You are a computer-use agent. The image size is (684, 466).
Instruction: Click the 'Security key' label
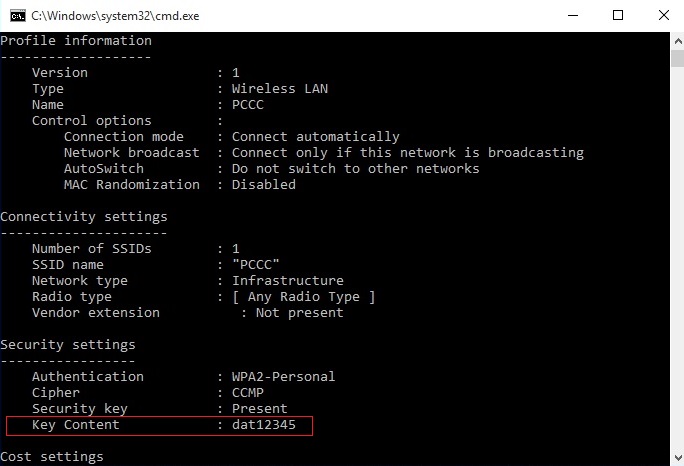(80, 409)
